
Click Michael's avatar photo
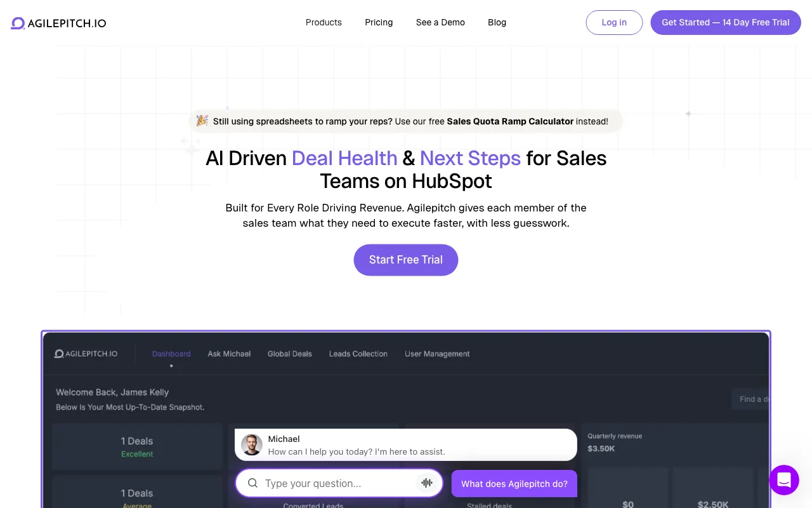click(x=252, y=445)
